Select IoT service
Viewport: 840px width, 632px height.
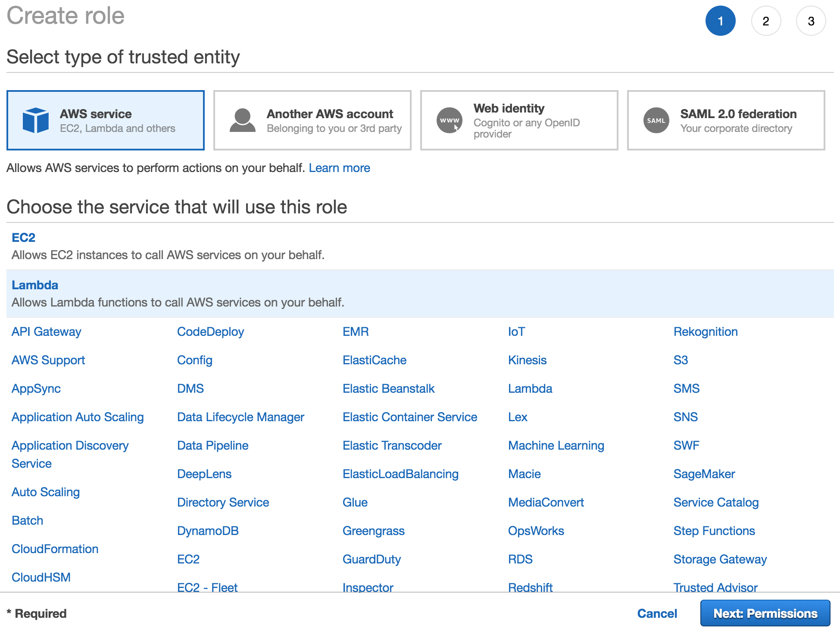[x=516, y=332]
